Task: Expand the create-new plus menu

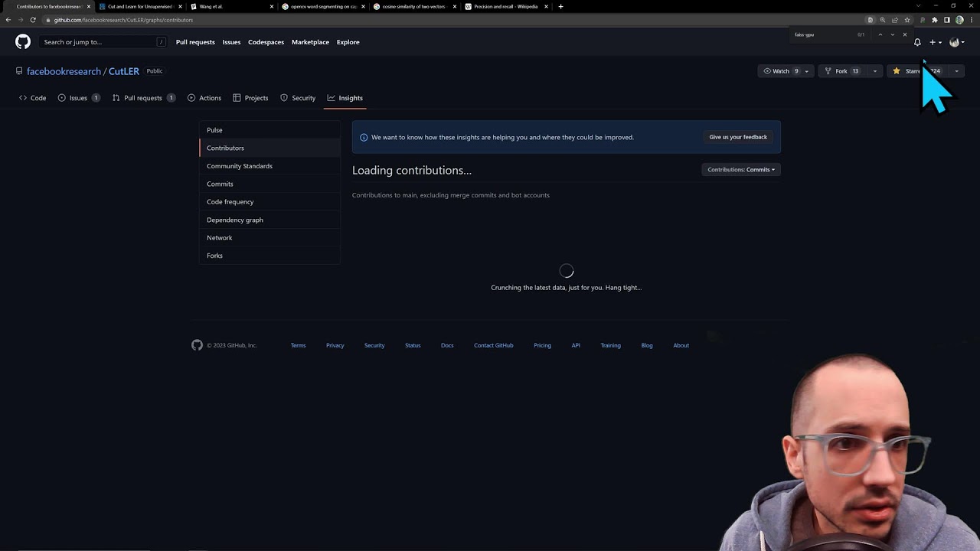Action: 936,42
